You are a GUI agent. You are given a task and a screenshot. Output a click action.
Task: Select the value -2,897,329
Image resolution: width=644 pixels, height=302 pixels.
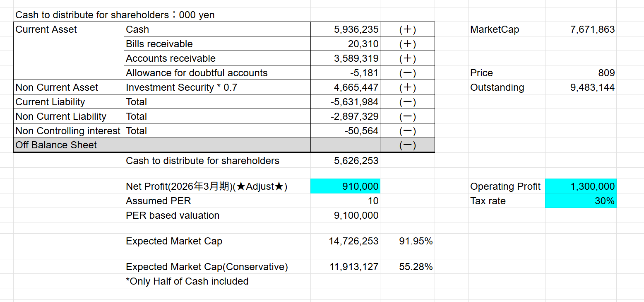(345, 116)
